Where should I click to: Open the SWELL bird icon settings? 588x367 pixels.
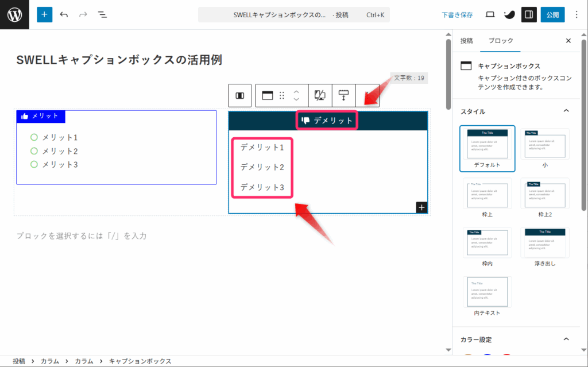(x=509, y=14)
